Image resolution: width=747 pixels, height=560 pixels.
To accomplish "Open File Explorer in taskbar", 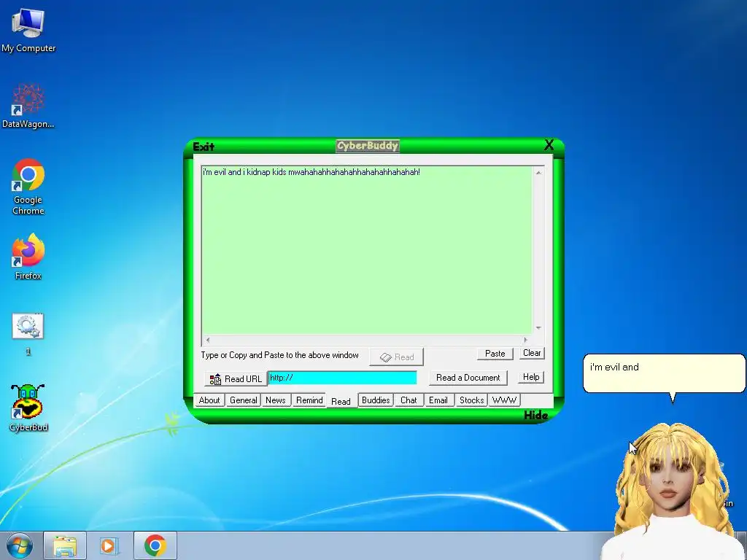I will coord(65,545).
